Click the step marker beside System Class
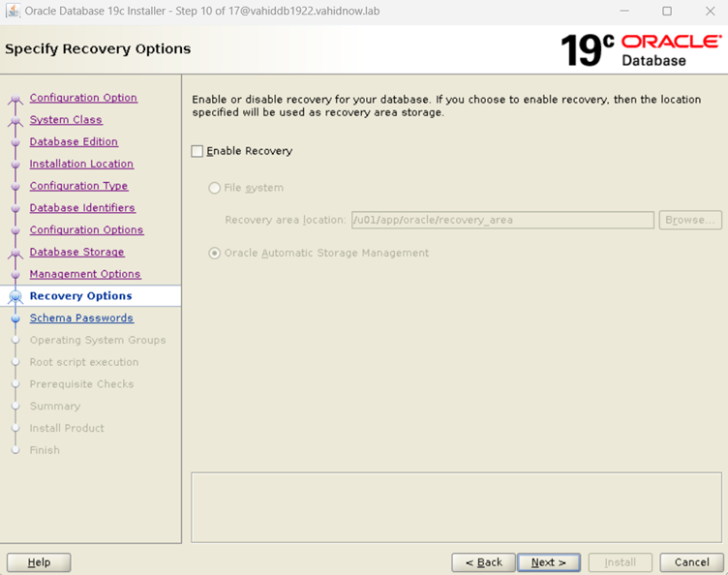 pyautogui.click(x=15, y=121)
